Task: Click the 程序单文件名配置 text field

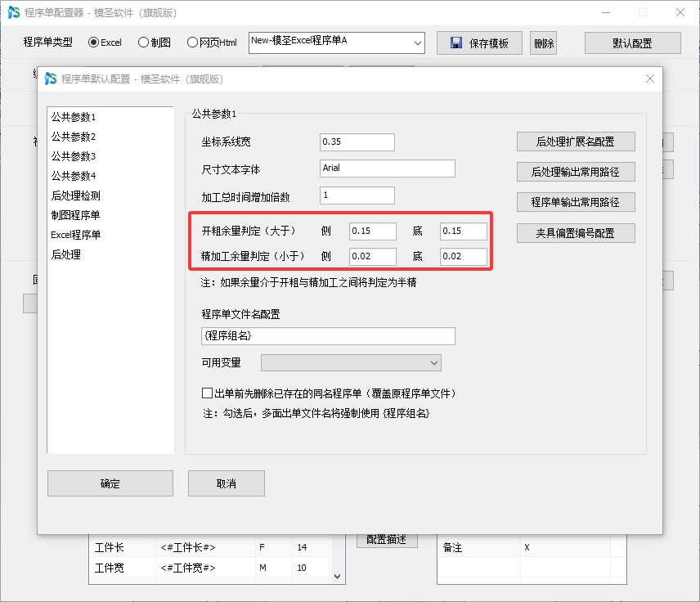Action: 328,336
